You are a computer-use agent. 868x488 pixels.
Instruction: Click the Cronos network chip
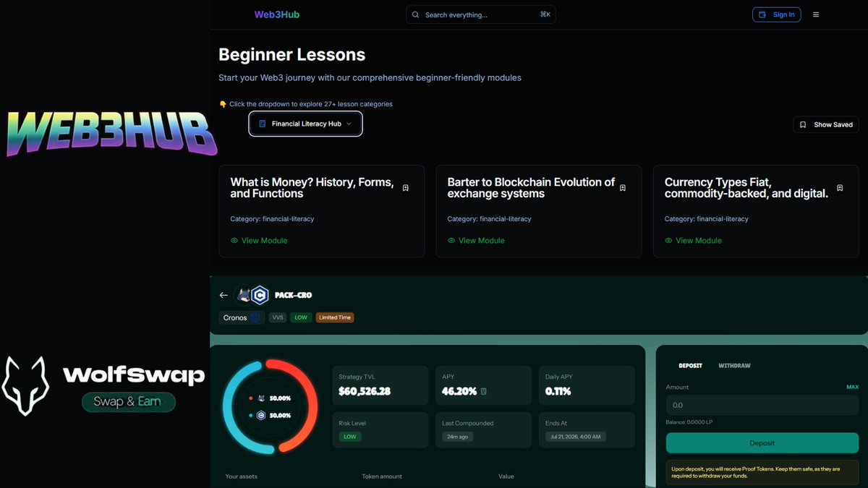coord(242,317)
